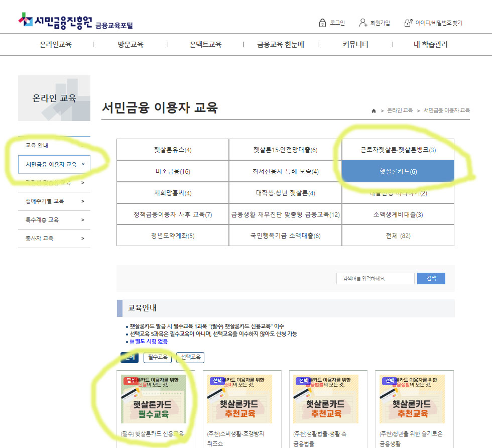Click the 로그인 lock icon

coord(322,23)
